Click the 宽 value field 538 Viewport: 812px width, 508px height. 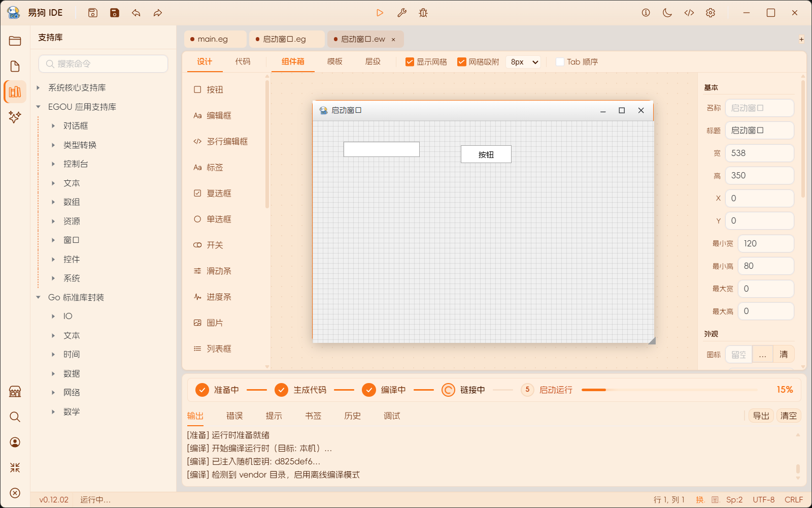[760, 153]
